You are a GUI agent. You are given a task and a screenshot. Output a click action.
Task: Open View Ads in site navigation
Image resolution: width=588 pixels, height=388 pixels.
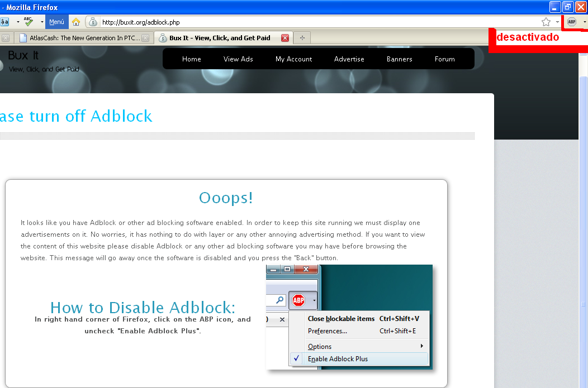[x=238, y=59]
